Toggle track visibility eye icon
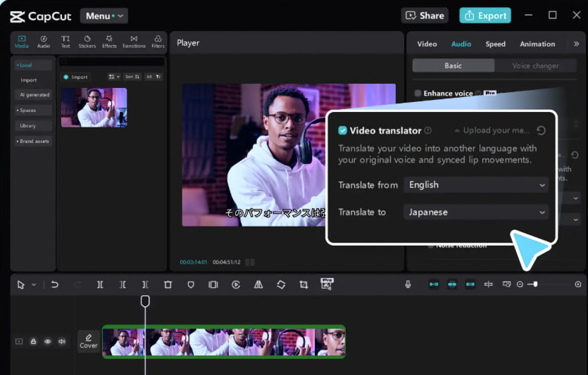Viewport: 588px width, 375px height. pos(48,341)
